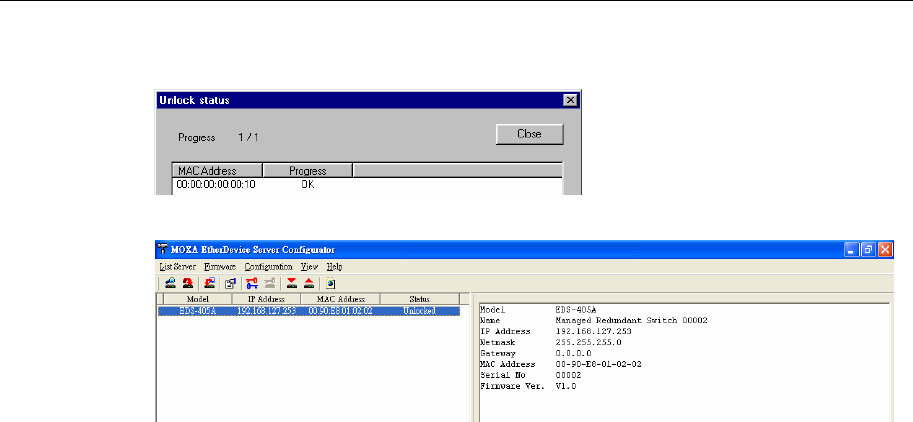Click the Progress column header in Unlock status

307,171
